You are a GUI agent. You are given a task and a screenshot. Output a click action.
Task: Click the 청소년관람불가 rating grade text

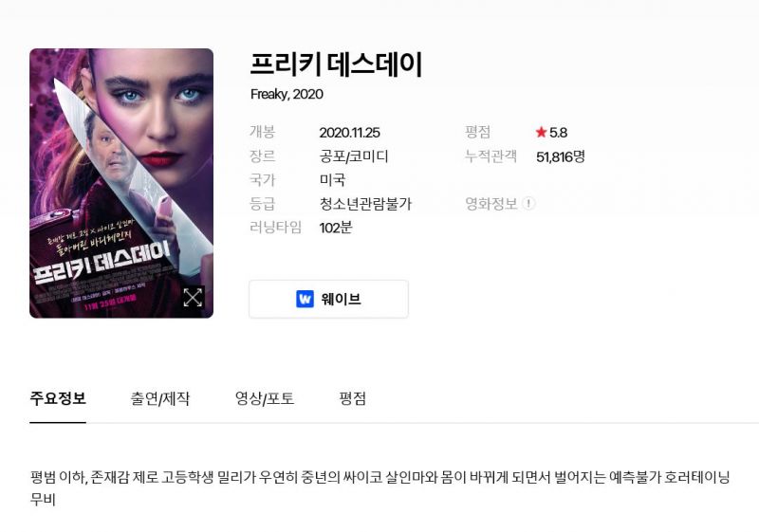(x=365, y=204)
